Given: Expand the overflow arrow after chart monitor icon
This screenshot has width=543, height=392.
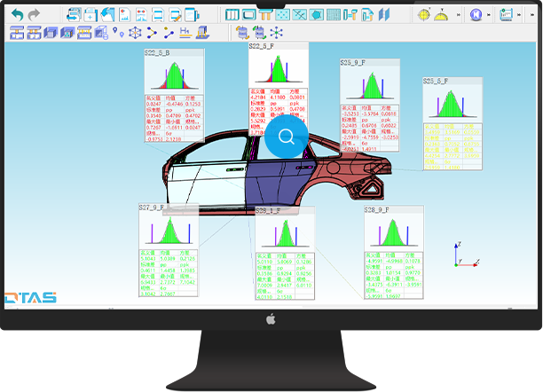Looking at the screenshot, I should (520, 15).
